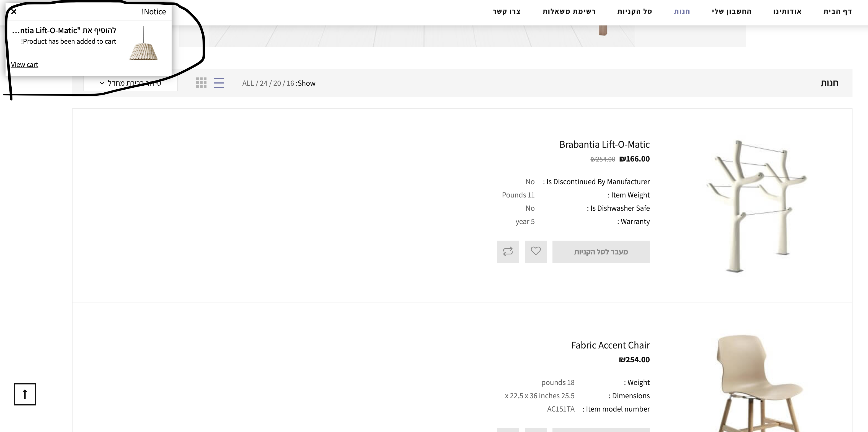Image resolution: width=868 pixels, height=432 pixels.
Task: Click the 'Is Dishwasher Safe' label
Action: [x=618, y=208]
